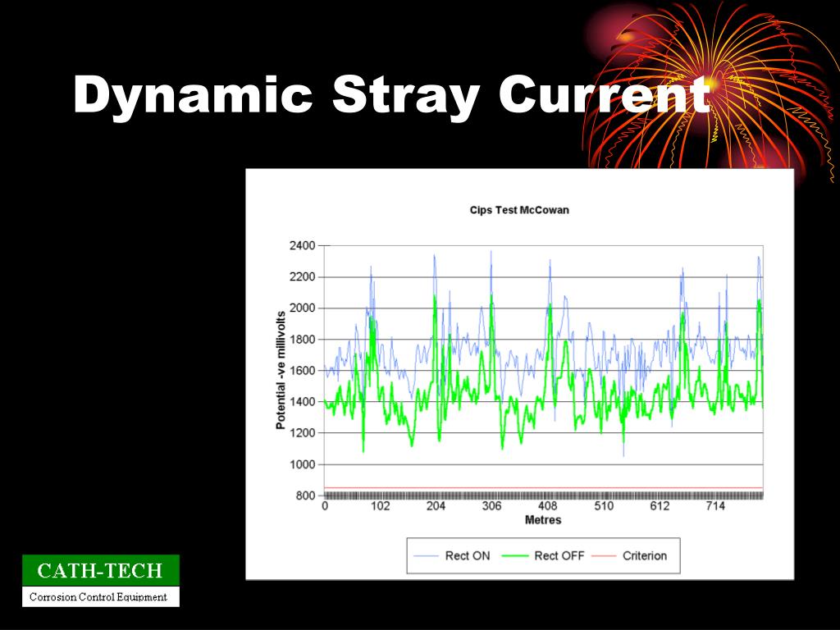Click the 306 x-axis value
Image resolution: width=840 pixels, height=630 pixels.
(x=492, y=506)
